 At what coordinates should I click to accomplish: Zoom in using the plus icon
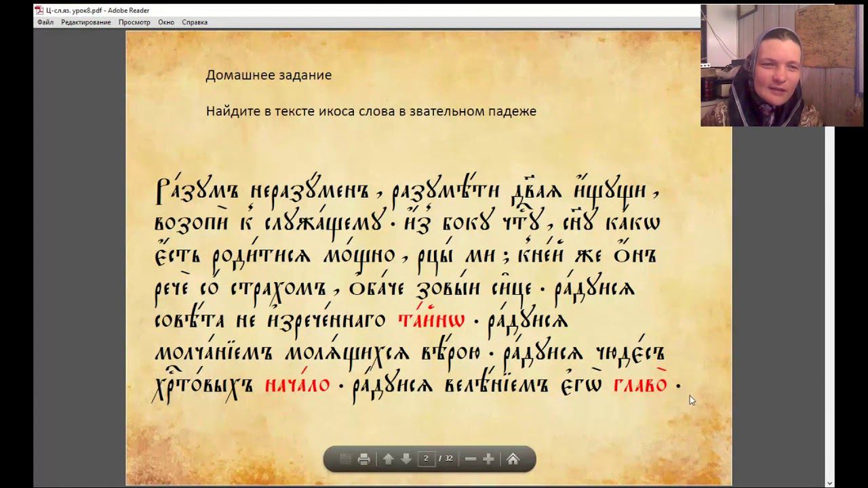coord(488,459)
